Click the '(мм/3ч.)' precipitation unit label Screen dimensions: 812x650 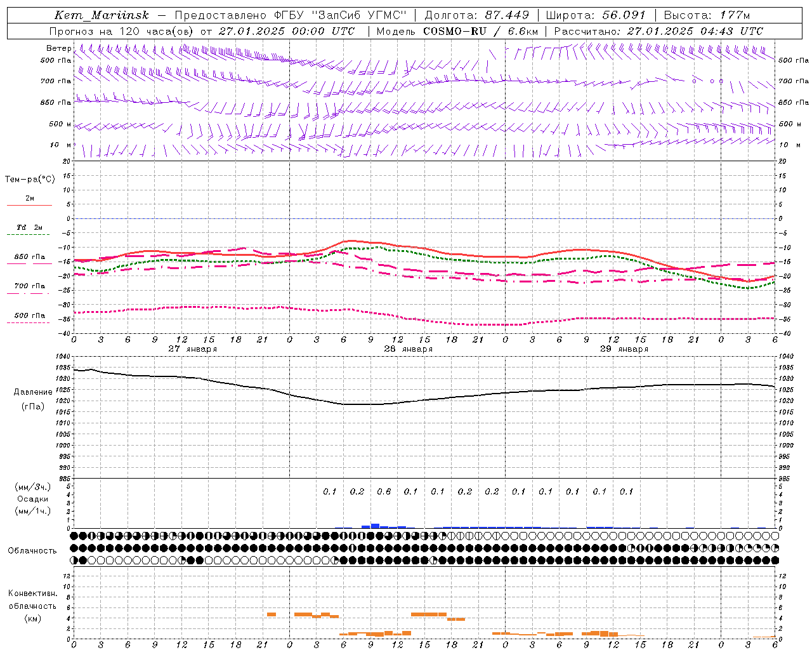pos(33,487)
